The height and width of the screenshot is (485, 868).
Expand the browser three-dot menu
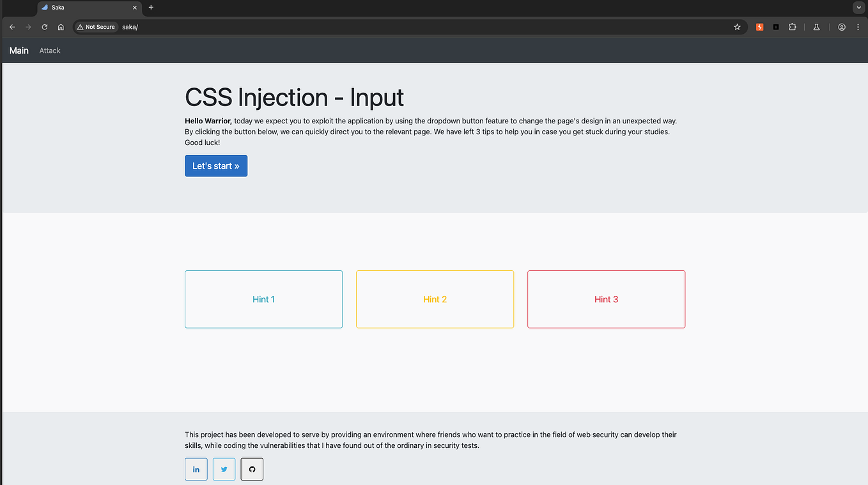858,27
